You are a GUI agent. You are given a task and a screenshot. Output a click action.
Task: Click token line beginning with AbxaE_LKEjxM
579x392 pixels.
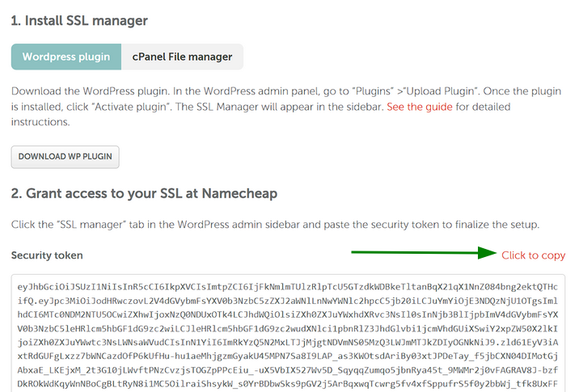(288, 370)
